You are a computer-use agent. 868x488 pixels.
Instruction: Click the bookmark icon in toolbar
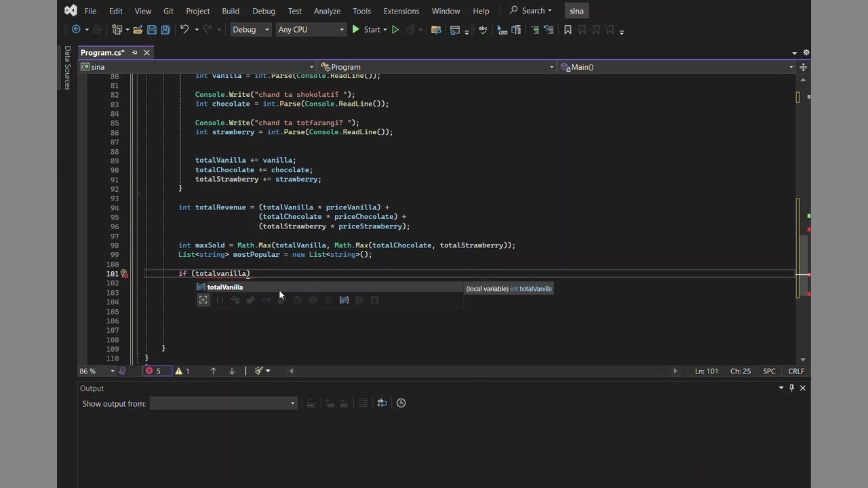coord(568,30)
